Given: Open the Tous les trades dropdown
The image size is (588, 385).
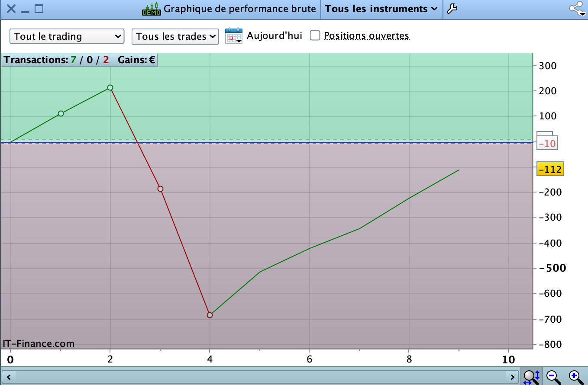Looking at the screenshot, I should 175,36.
